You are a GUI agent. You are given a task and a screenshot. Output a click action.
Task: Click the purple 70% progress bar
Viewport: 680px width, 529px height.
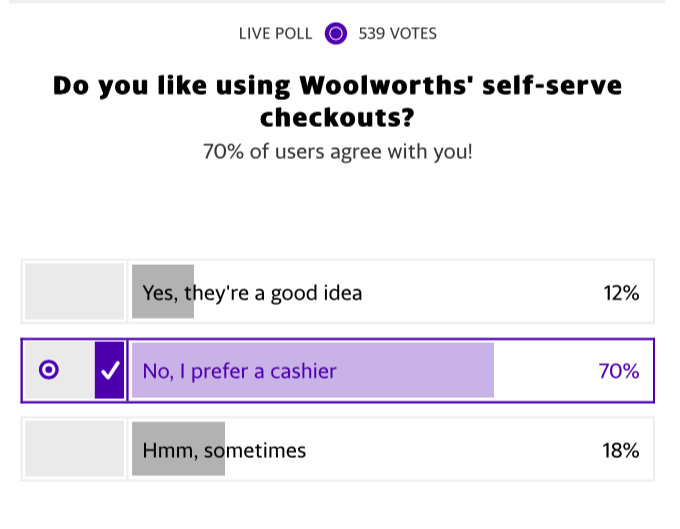pos(420,371)
